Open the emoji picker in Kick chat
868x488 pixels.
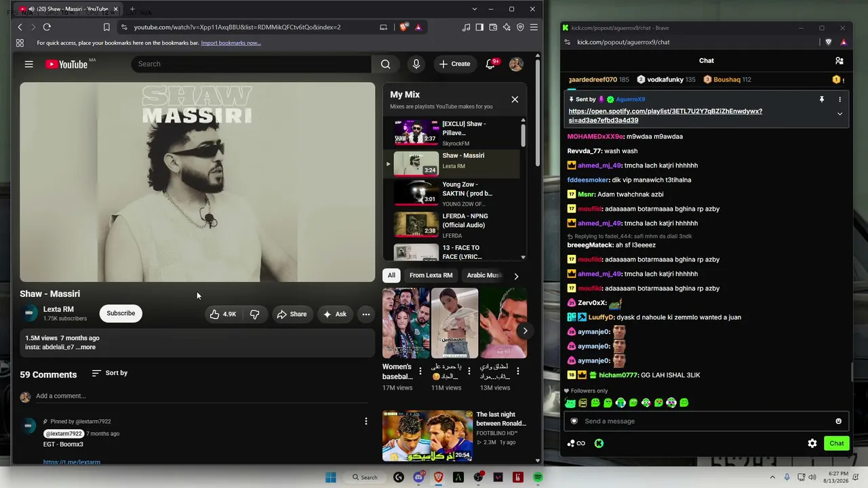point(838,421)
